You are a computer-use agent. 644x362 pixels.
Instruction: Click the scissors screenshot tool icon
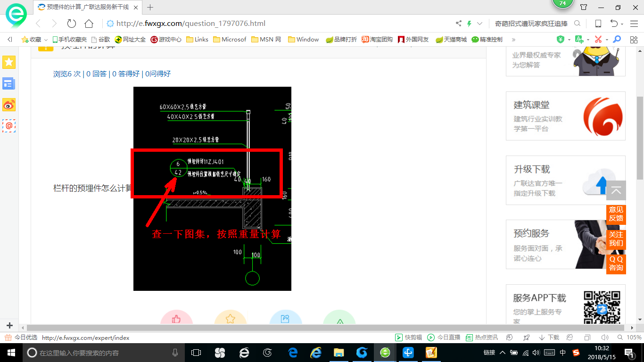[598, 40]
